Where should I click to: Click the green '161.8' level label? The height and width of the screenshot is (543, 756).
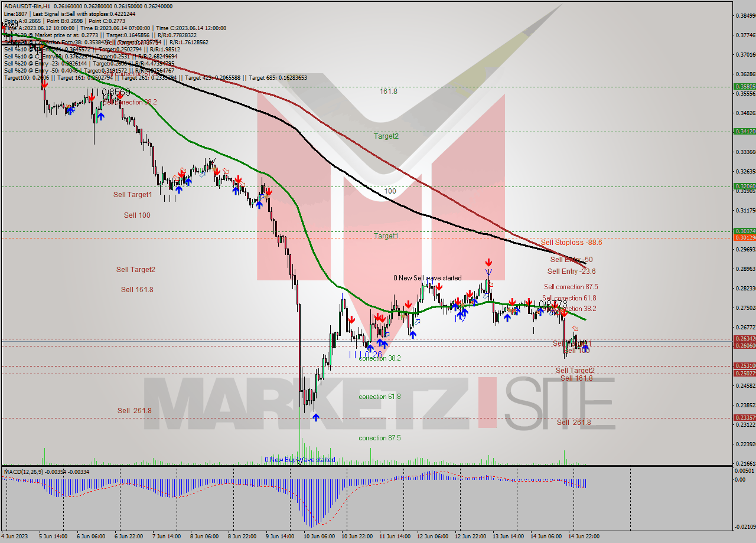click(388, 91)
